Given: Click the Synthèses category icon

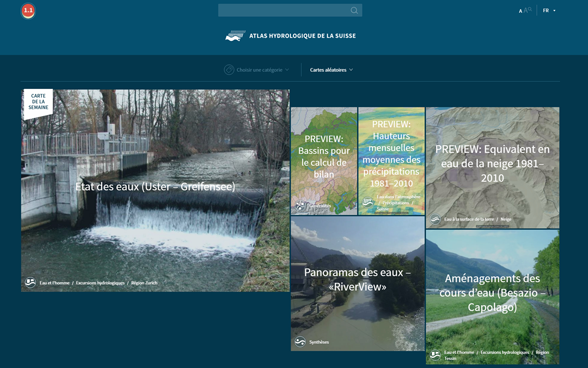Looking at the screenshot, I should pos(300,342).
